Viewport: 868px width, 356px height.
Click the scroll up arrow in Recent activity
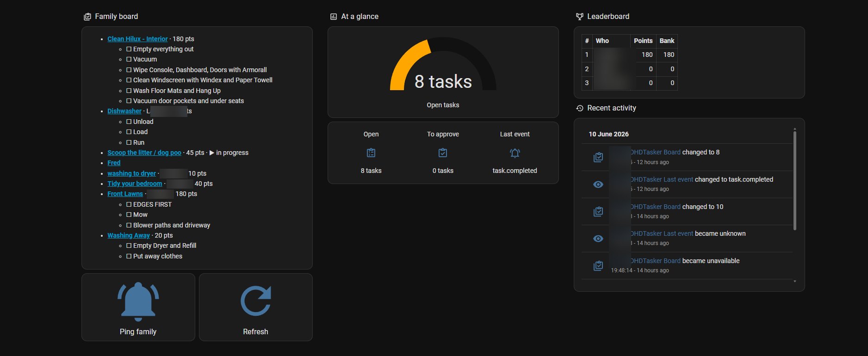point(795,129)
